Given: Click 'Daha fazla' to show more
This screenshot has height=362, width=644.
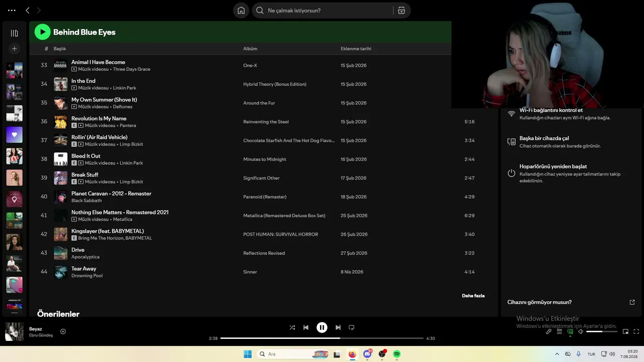Looking at the screenshot, I should [473, 296].
